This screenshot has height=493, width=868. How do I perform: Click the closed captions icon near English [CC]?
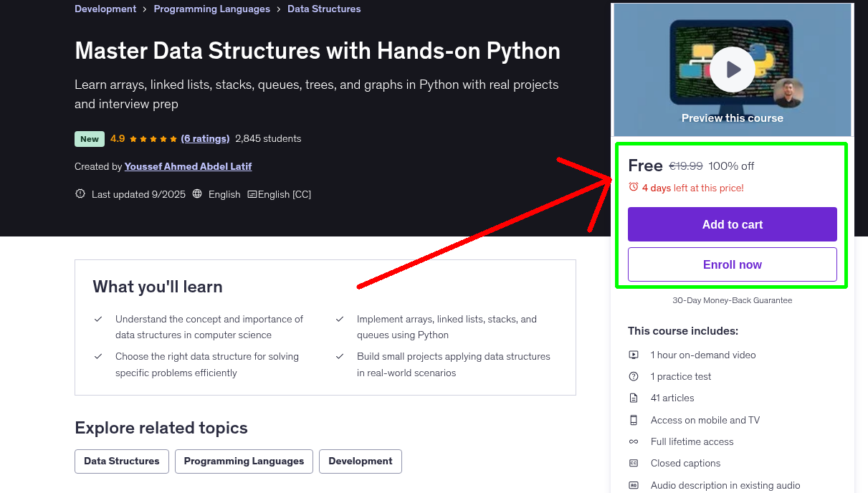point(252,194)
